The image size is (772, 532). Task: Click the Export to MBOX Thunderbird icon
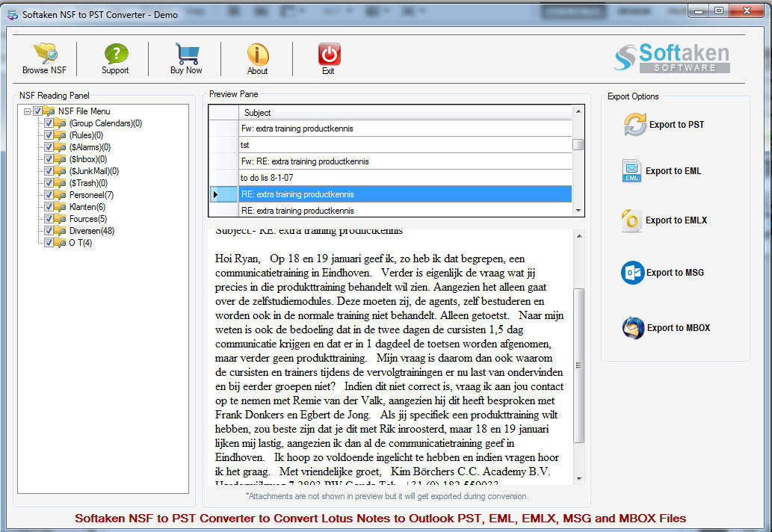tap(633, 328)
